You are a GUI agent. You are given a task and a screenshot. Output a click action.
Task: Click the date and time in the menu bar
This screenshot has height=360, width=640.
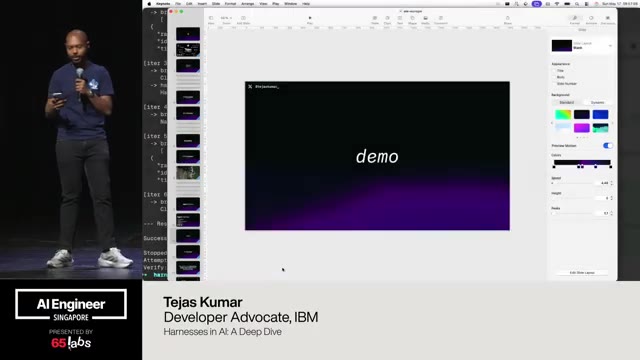[x=621, y=4]
